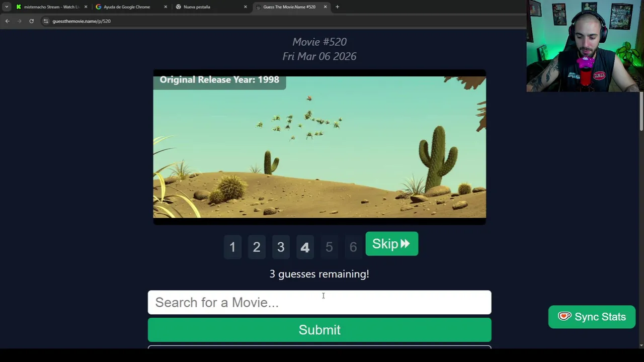This screenshot has height=362, width=644.
Task: Select locked frame 6
Action: point(353,247)
